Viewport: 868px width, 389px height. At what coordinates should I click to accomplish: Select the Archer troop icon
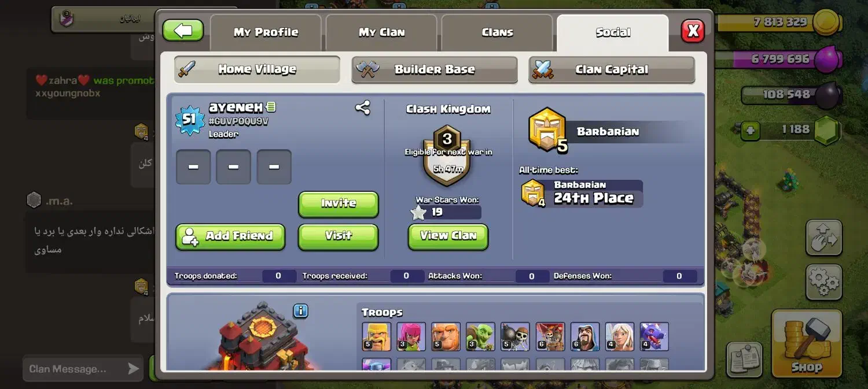(x=411, y=336)
